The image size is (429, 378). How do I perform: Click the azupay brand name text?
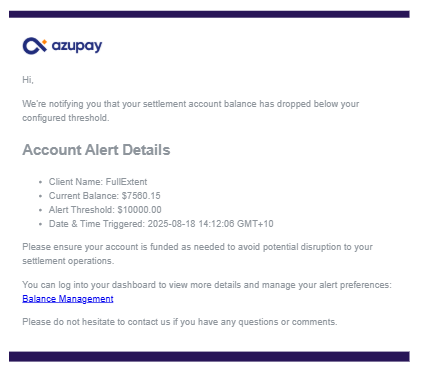tap(77, 46)
